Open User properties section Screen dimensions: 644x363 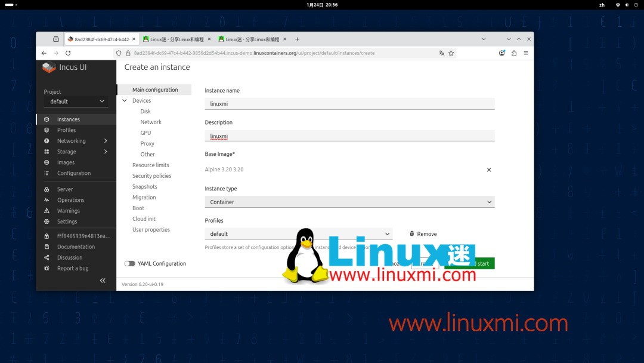(x=151, y=229)
